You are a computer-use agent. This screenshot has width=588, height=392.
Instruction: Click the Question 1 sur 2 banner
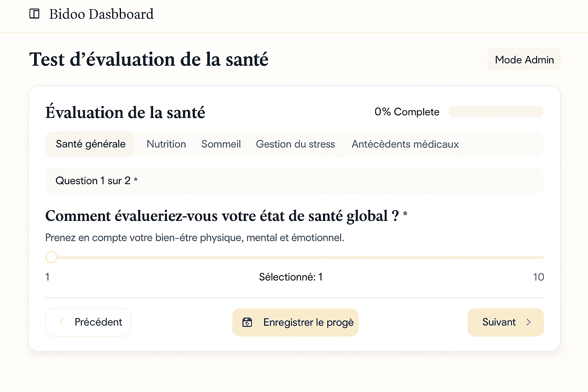coord(294,181)
